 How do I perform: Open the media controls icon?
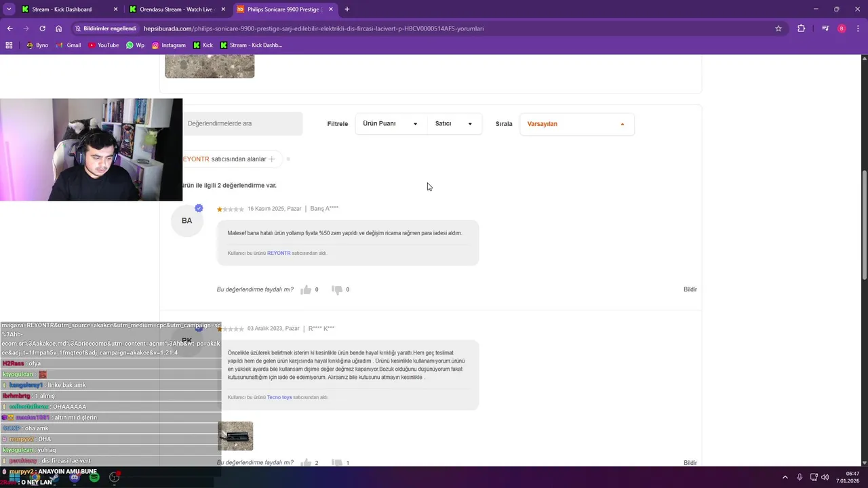point(825,28)
